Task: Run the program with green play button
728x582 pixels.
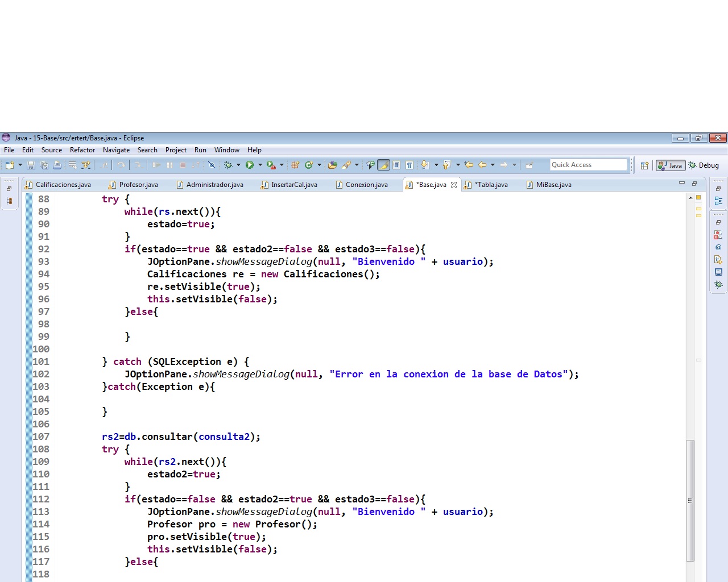Action: 249,165
